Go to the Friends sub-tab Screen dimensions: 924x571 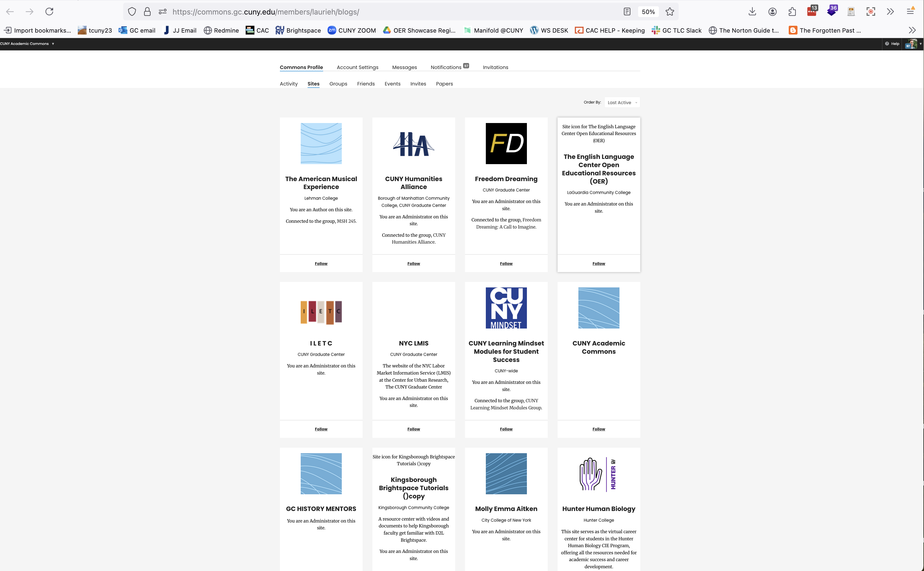point(366,84)
